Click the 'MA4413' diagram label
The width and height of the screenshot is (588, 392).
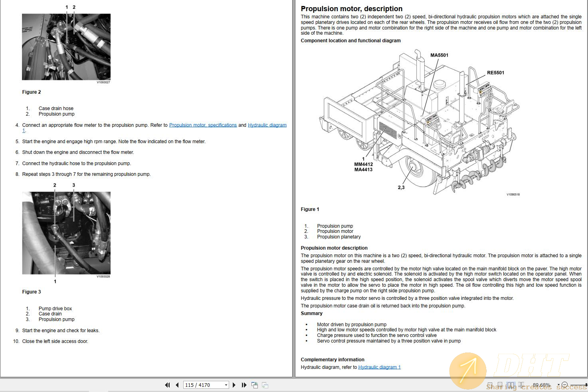[x=363, y=169]
